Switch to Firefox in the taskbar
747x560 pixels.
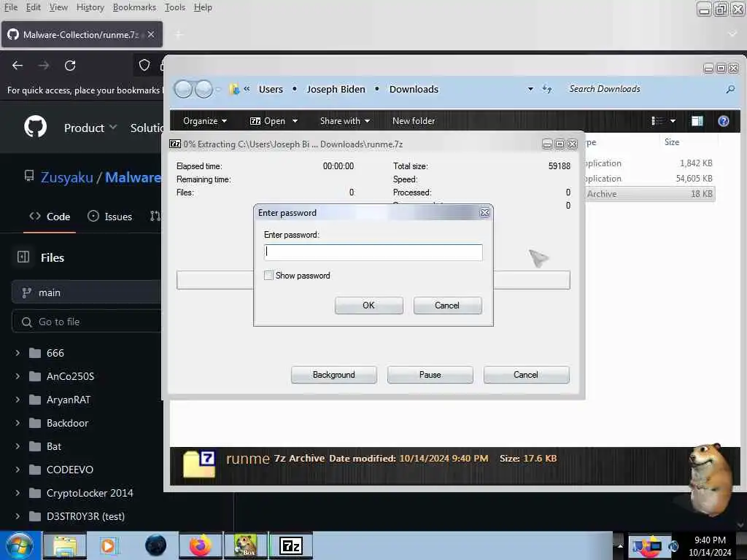point(200,545)
